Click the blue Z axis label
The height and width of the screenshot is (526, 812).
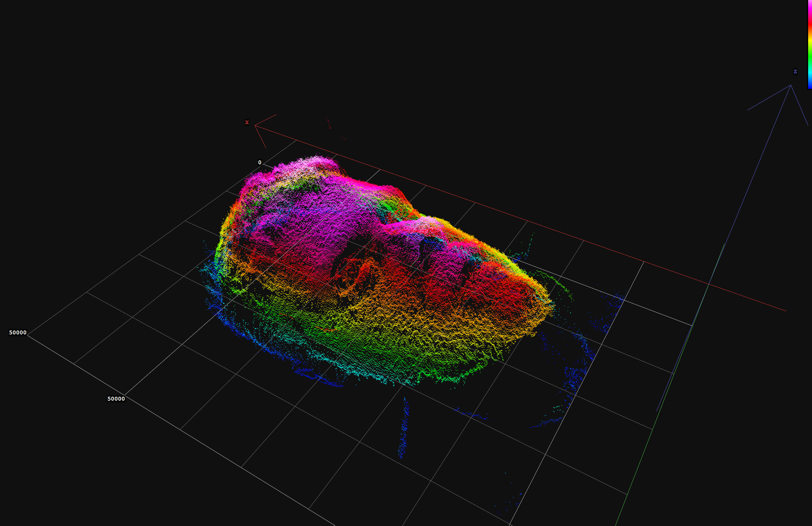[x=795, y=71]
